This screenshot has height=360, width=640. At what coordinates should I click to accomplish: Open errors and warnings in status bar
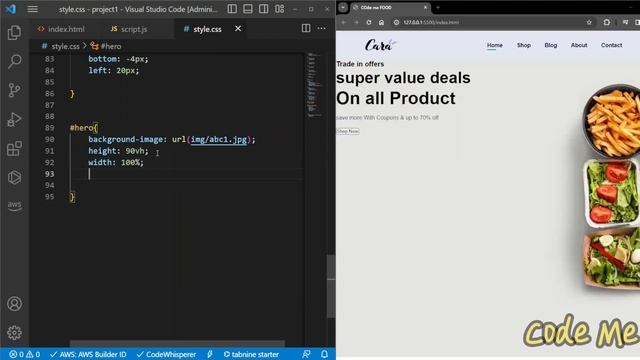24,354
